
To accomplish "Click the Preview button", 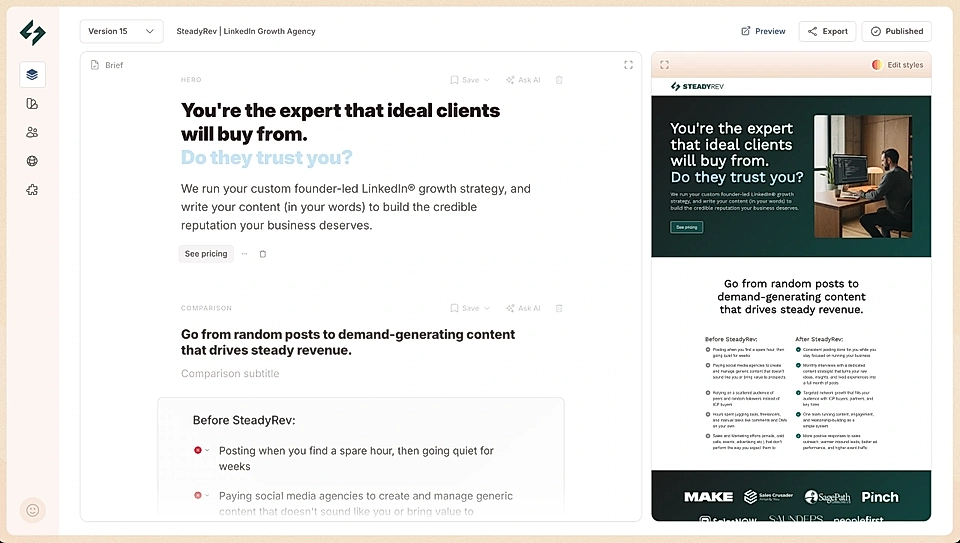I will [x=763, y=31].
